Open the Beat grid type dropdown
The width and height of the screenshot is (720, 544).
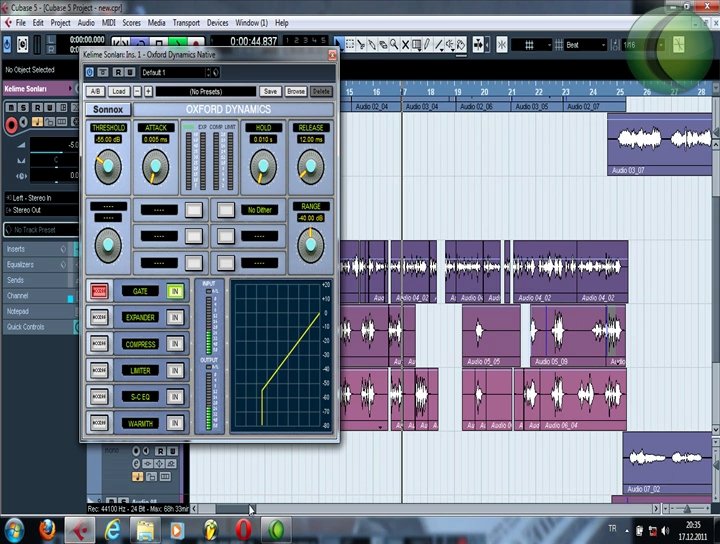pyautogui.click(x=585, y=45)
